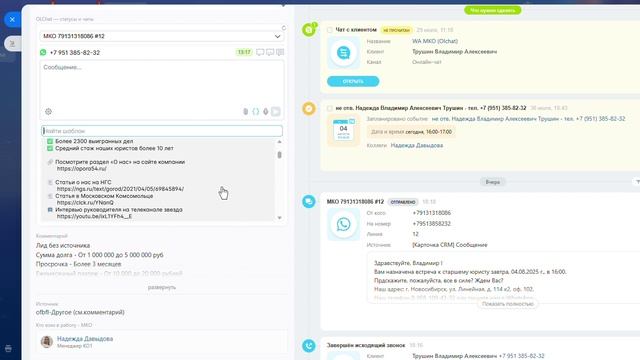The height and width of the screenshot is (360, 640).
Task: Select template 'Посмотрите раздел «О нас» на сайте компании'
Action: [120, 162]
